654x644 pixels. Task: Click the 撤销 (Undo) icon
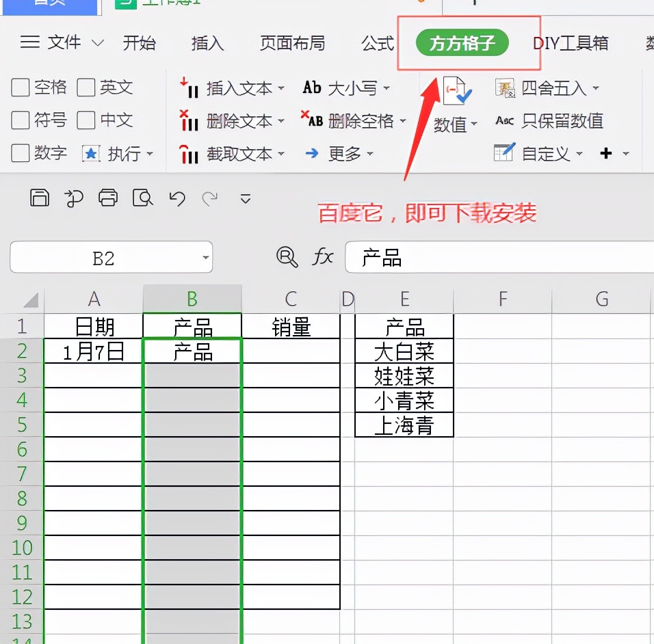[x=176, y=198]
